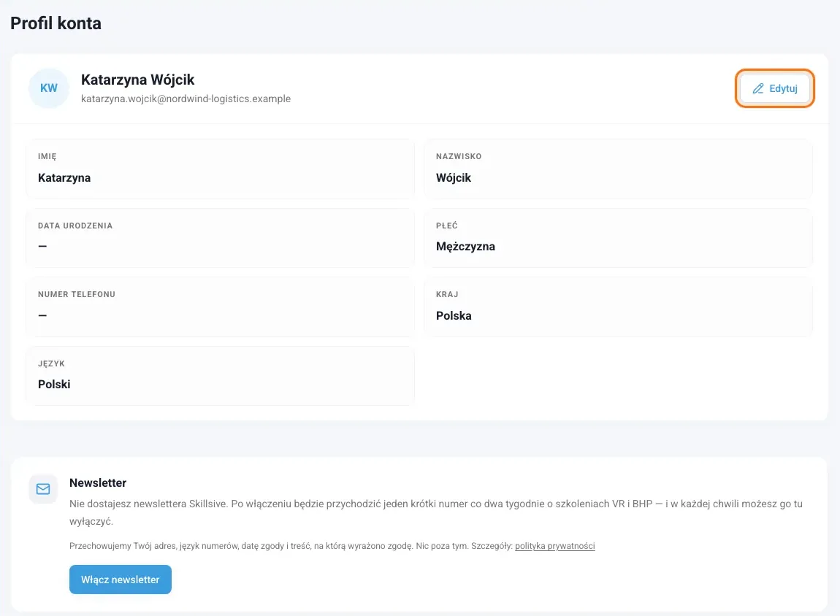
Task: Click the Katarzyna Wójcik name heading
Action: coord(137,80)
